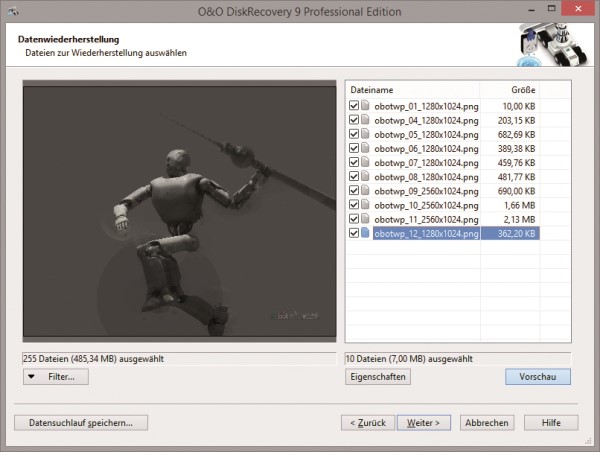Click file icon of obotwp_12_1280x1024.png
600x452 pixels.
tap(365, 234)
